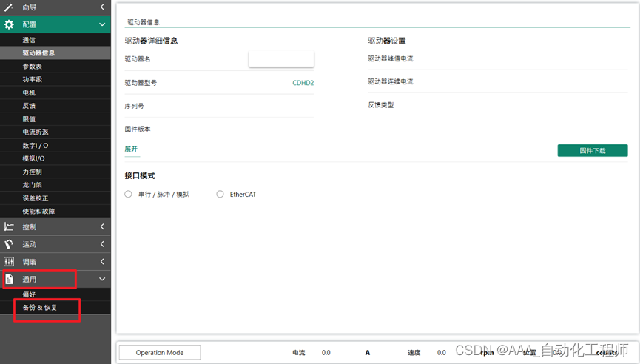Click the 驱动器详细信息 heading
The height and width of the screenshot is (364, 640).
(x=151, y=41)
